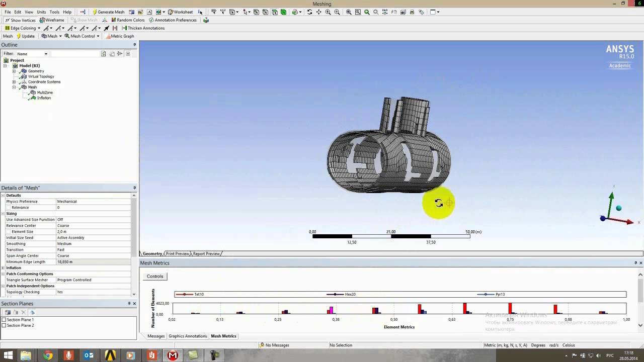Click the Update button with lightning icon
This screenshot has height=362, width=644.
[x=25, y=36]
